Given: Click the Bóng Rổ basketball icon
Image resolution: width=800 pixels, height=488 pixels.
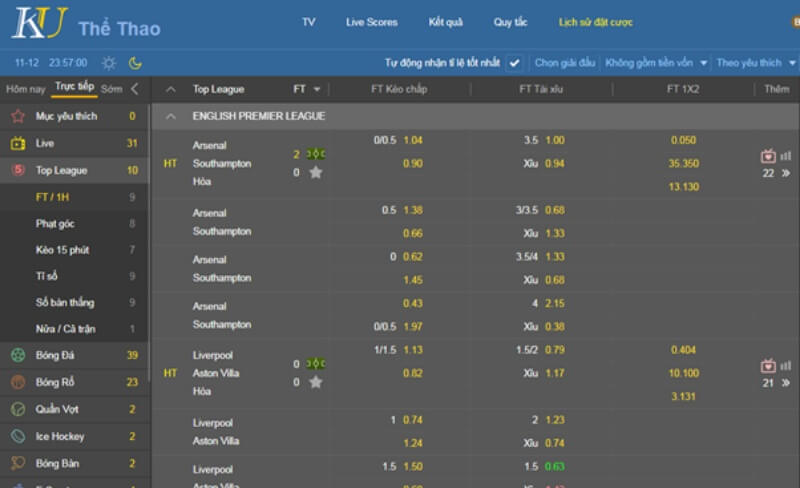Looking at the screenshot, I should tap(18, 382).
